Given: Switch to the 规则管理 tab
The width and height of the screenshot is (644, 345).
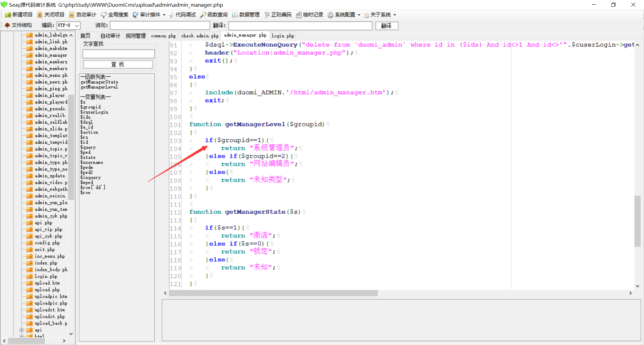Looking at the screenshot, I should click(x=136, y=36).
